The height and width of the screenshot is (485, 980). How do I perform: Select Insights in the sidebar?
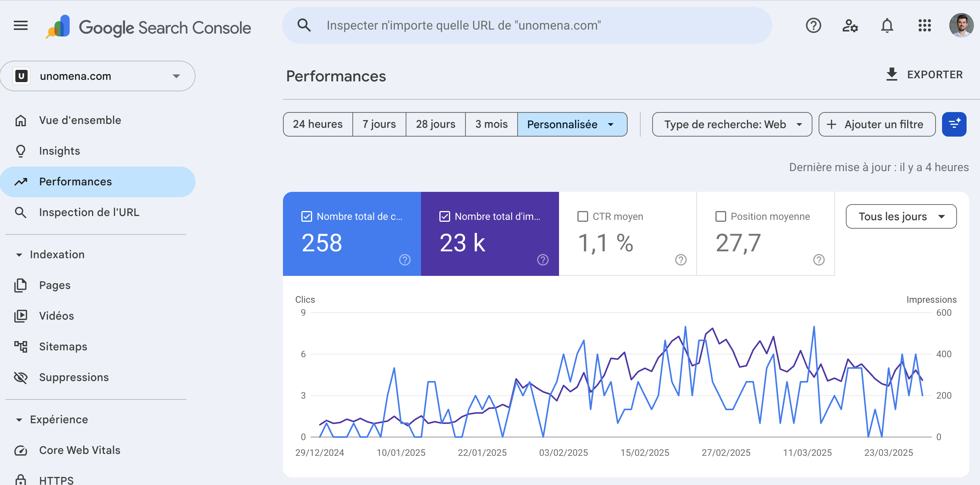pos(59,151)
